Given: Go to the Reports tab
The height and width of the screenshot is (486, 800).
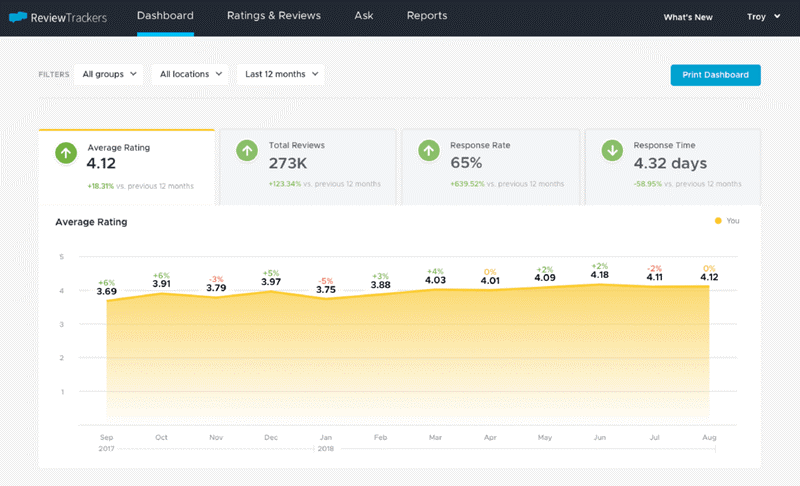Looking at the screenshot, I should click(427, 16).
